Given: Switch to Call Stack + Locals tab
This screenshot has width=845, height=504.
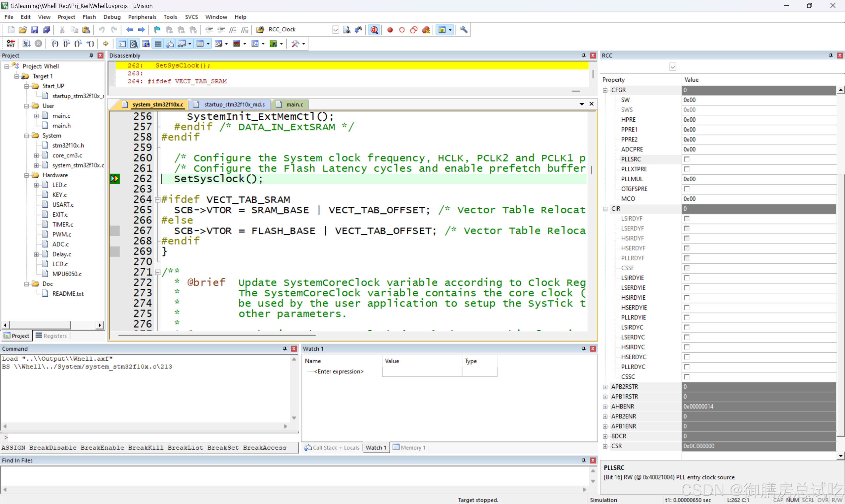Looking at the screenshot, I should tap(332, 447).
